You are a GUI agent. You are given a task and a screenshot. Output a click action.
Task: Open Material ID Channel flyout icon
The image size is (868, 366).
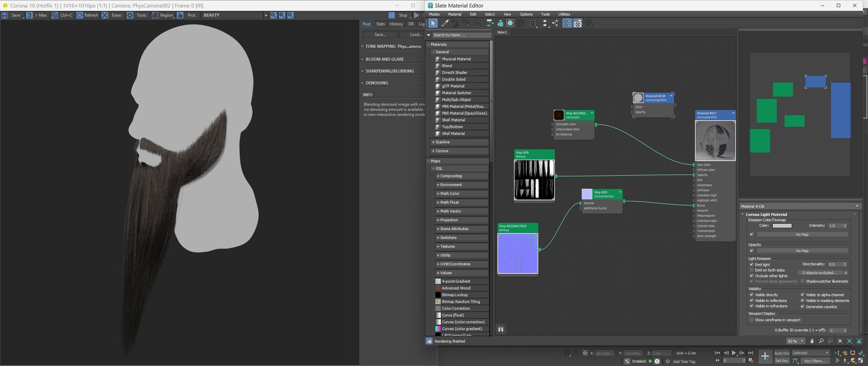533,23
